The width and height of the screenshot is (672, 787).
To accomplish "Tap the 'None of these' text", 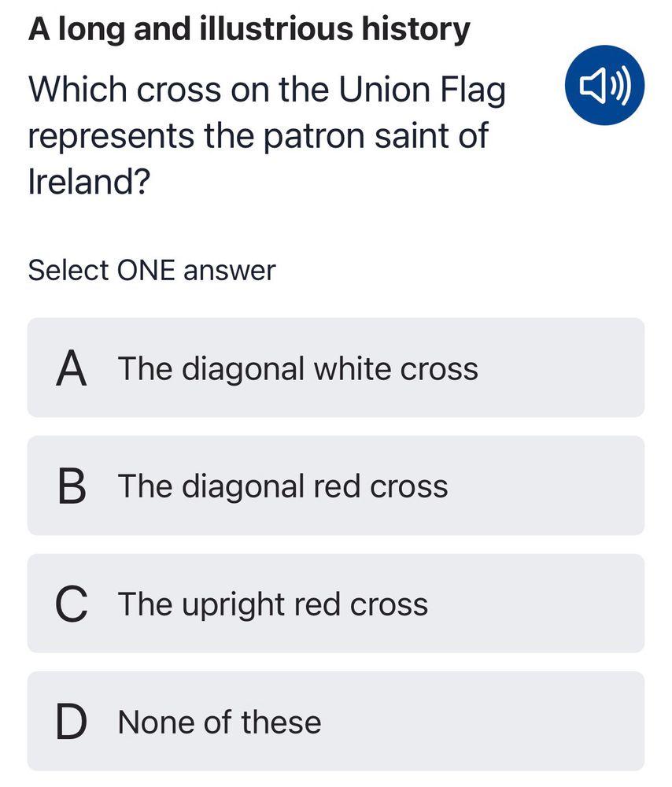I will point(220,722).
